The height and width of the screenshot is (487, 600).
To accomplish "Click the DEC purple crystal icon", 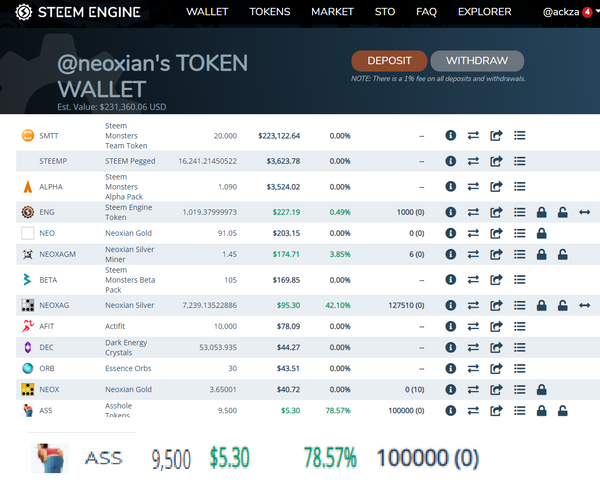I will (28, 347).
